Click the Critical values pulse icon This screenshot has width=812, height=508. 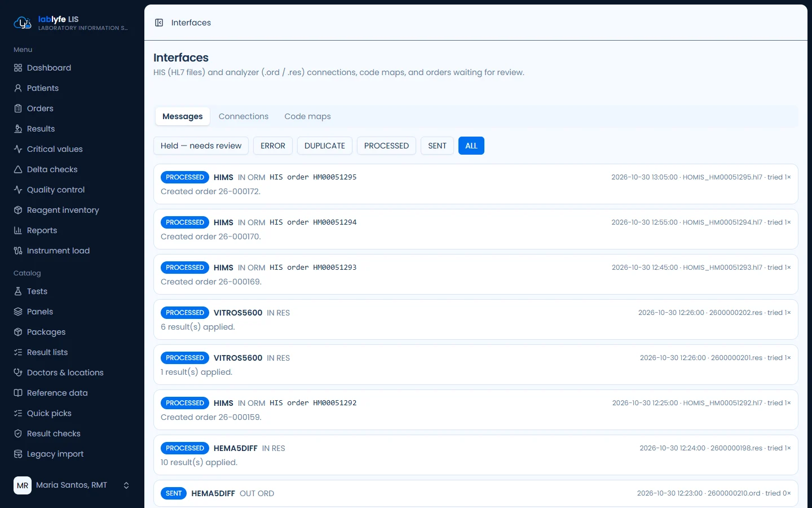coord(18,149)
